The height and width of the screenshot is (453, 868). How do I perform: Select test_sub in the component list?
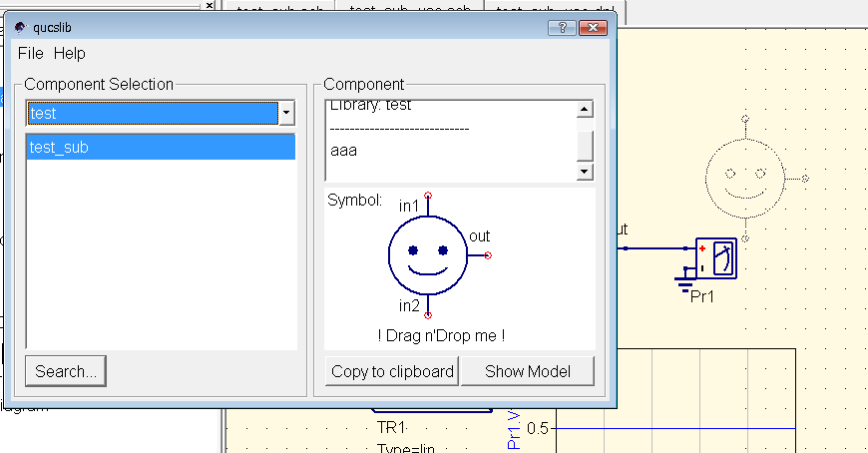161,148
